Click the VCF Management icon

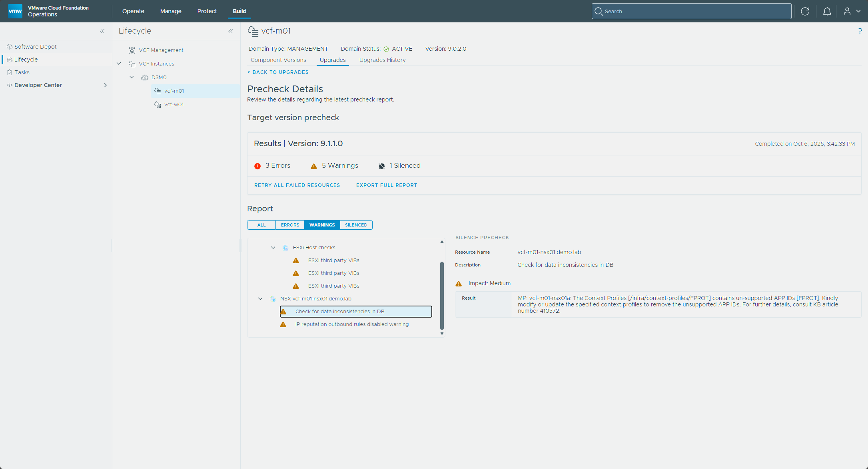tap(132, 50)
